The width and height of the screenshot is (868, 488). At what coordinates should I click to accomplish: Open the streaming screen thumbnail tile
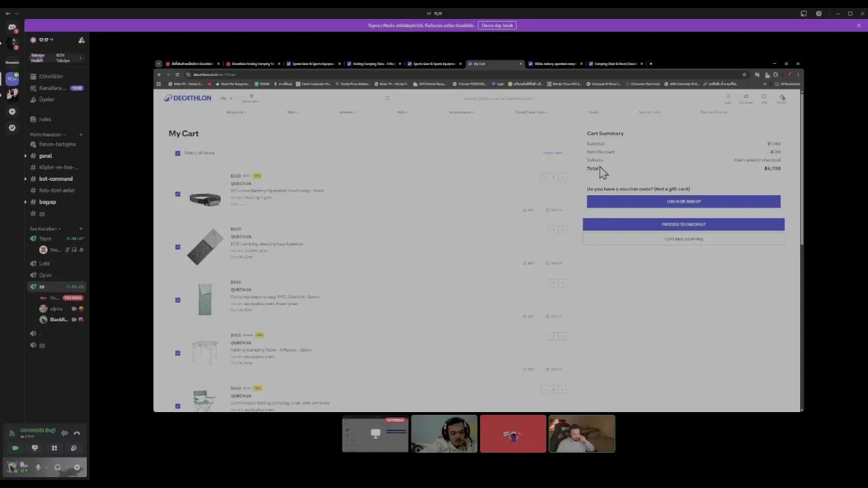[375, 434]
